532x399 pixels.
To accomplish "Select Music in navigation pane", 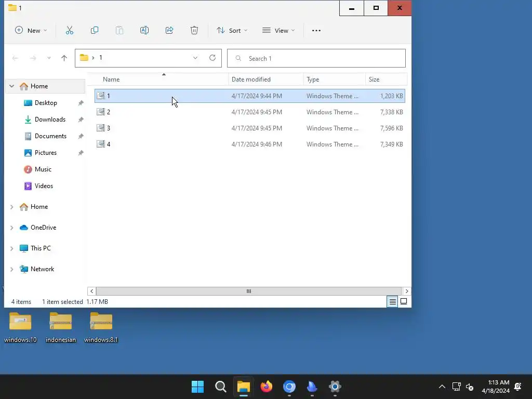I will click(x=43, y=169).
